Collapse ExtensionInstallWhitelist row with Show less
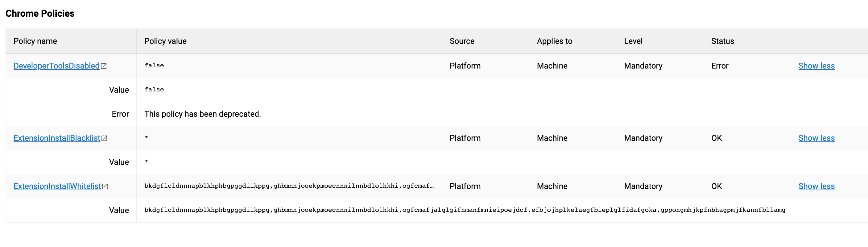This screenshot has height=247, width=868. click(x=816, y=186)
